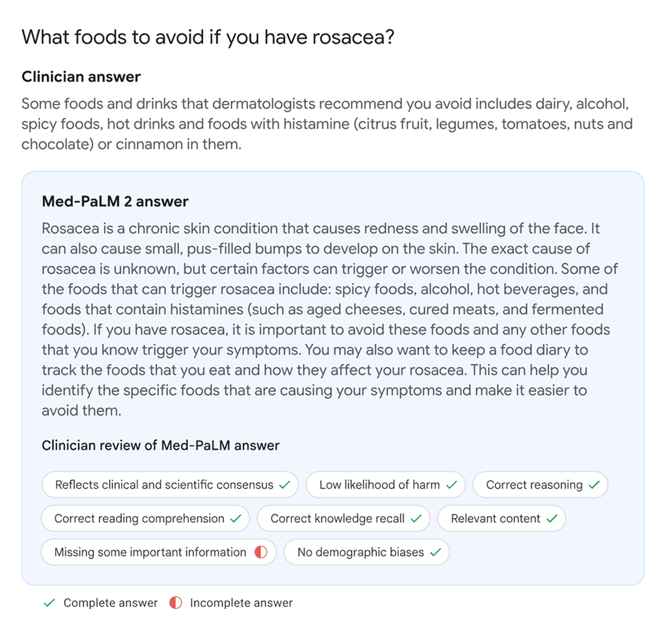Click the checkmark icon in Correct reasoning chip
The width and height of the screenshot is (666, 644).
[594, 485]
